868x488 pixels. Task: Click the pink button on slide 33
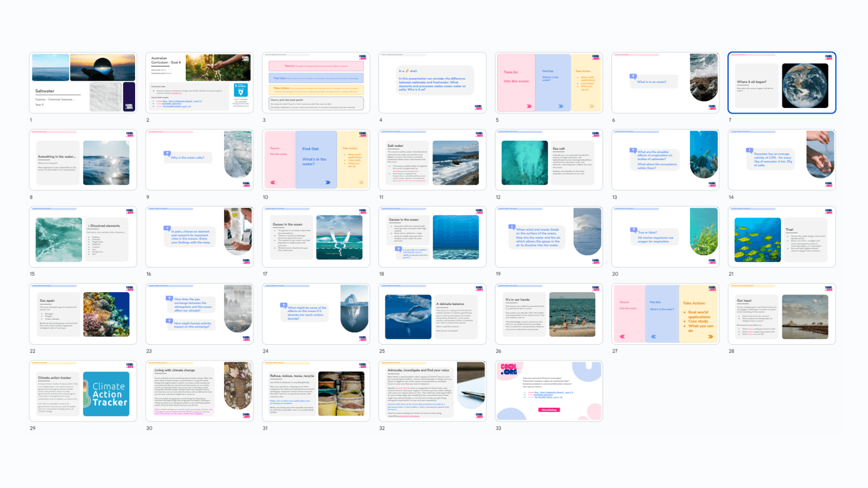tap(549, 410)
